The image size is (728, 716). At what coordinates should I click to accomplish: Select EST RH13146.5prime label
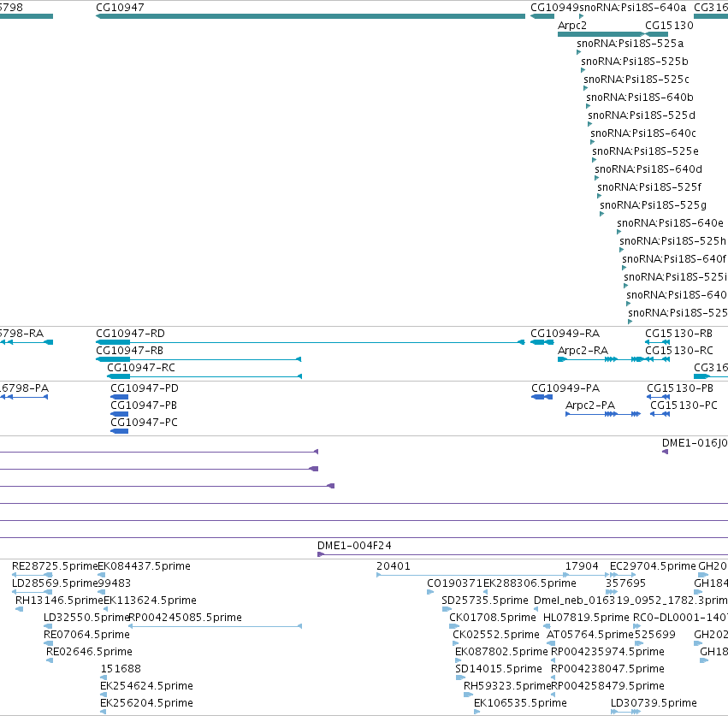point(59,601)
